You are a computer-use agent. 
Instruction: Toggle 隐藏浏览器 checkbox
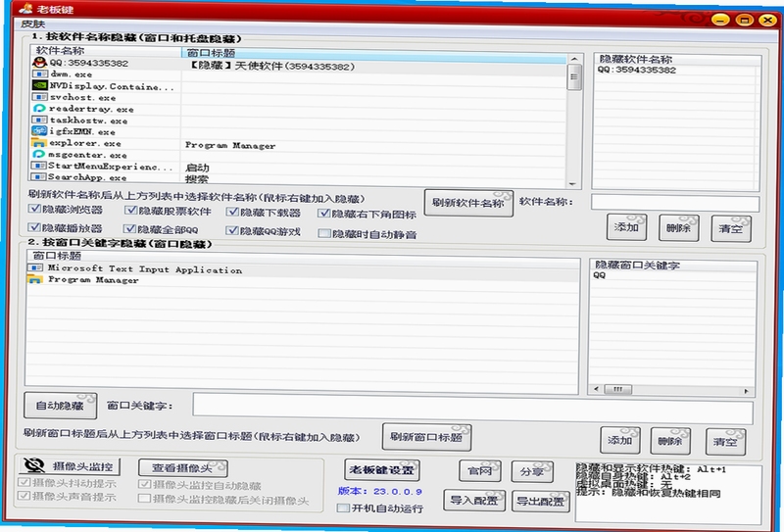(34, 209)
